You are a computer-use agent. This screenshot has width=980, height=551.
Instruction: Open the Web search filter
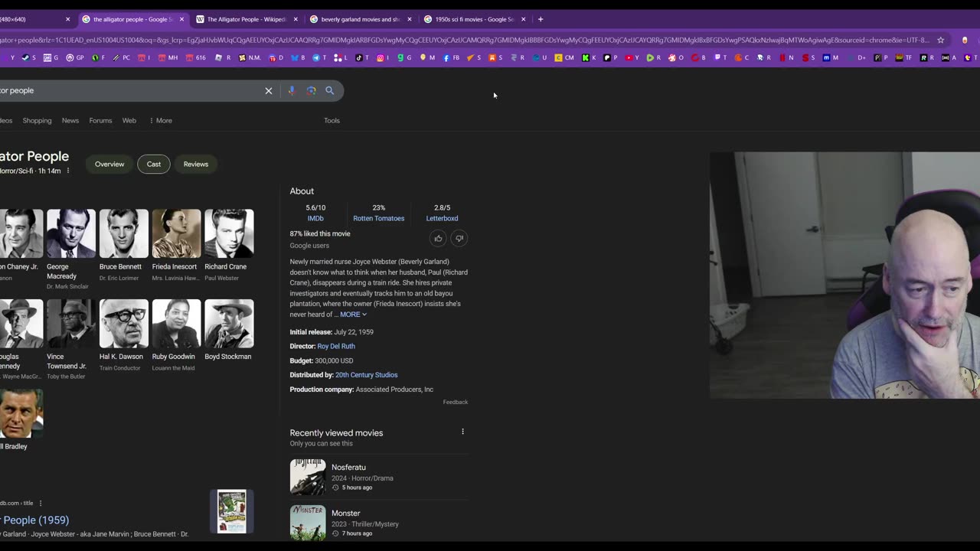pyautogui.click(x=129, y=120)
